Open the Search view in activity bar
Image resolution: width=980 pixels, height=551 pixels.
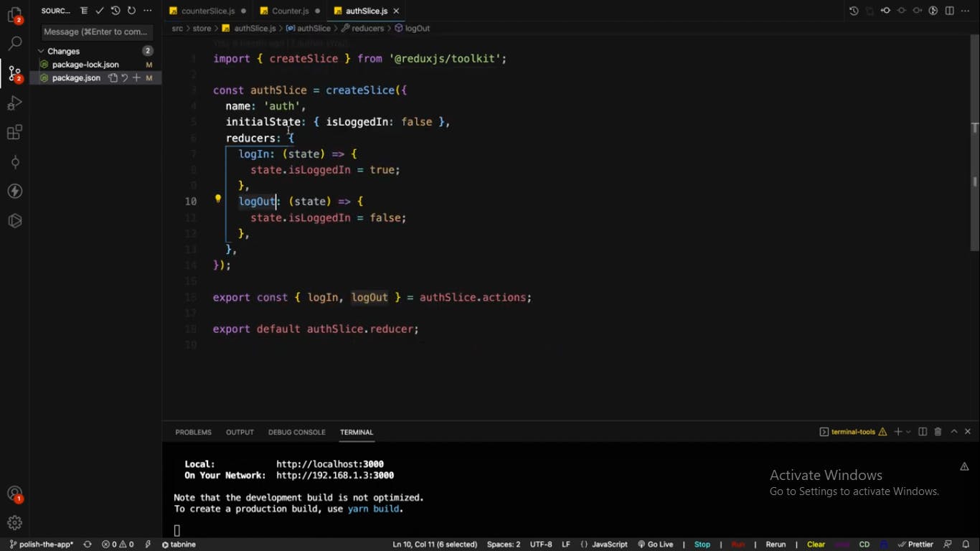pos(14,44)
